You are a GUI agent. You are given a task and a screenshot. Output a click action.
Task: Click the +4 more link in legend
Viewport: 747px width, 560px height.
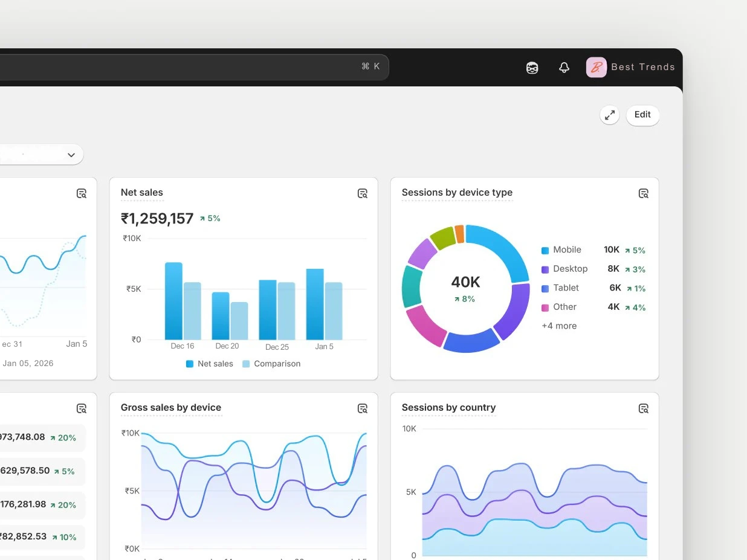point(559,326)
